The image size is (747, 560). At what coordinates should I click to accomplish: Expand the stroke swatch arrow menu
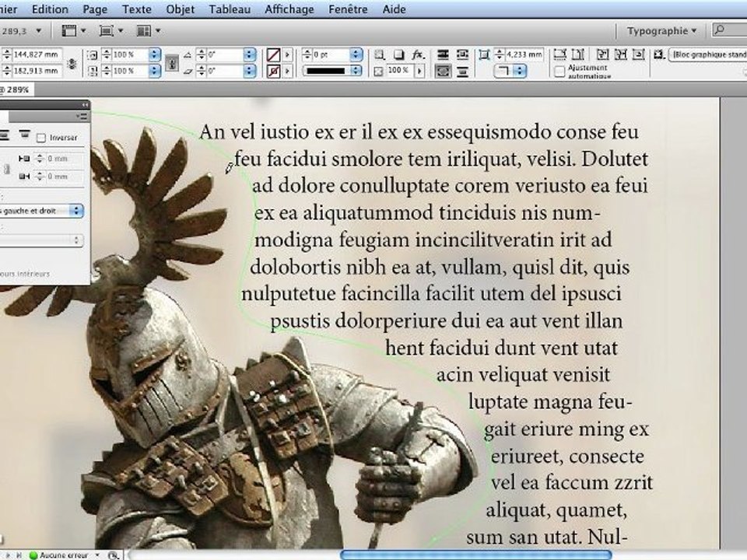tap(287, 72)
